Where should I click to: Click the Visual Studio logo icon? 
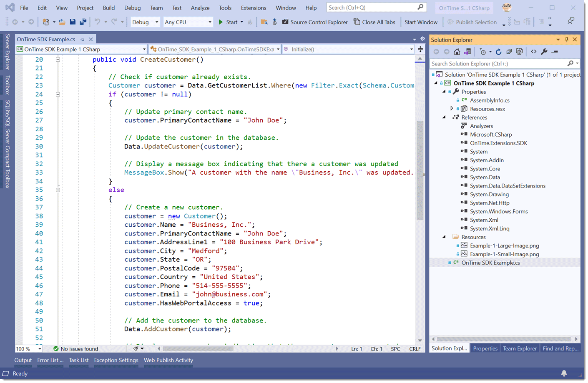click(10, 8)
